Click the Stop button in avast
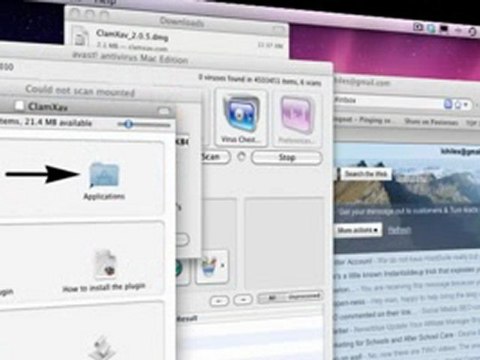Image resolution: width=480 pixels, height=360 pixels. pyautogui.click(x=287, y=158)
